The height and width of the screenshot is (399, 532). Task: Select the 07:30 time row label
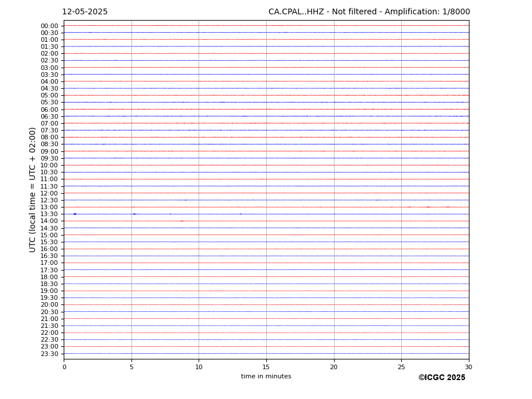[x=49, y=131]
